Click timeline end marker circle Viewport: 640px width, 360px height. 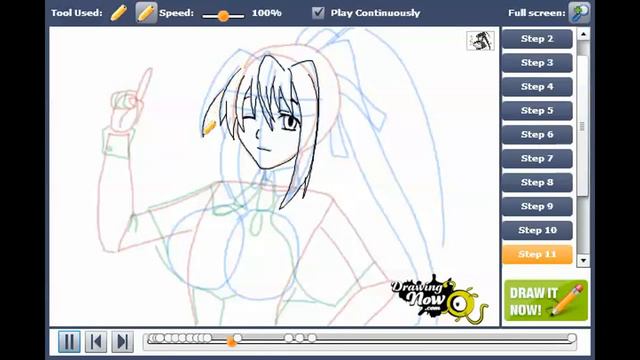pos(572,338)
